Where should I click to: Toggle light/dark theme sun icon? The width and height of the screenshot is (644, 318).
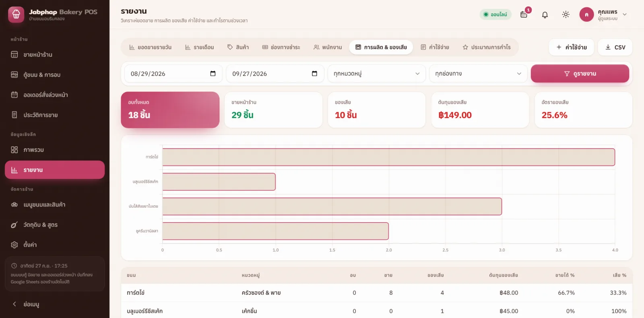(x=566, y=14)
